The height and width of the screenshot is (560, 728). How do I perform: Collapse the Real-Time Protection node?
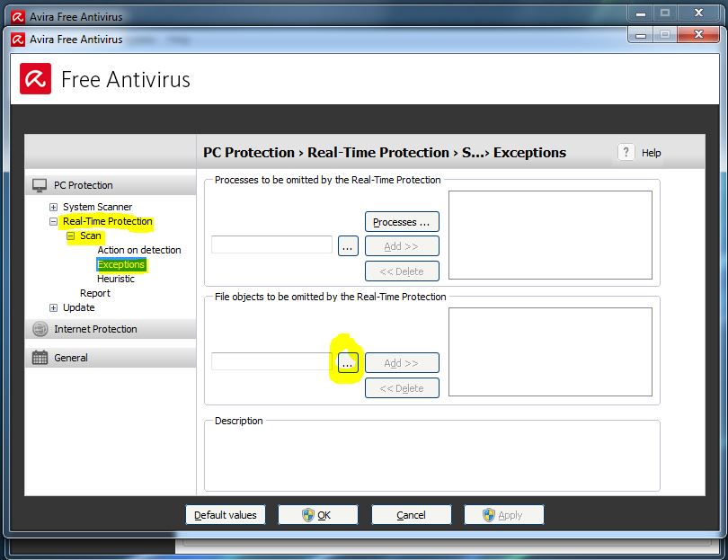54,221
